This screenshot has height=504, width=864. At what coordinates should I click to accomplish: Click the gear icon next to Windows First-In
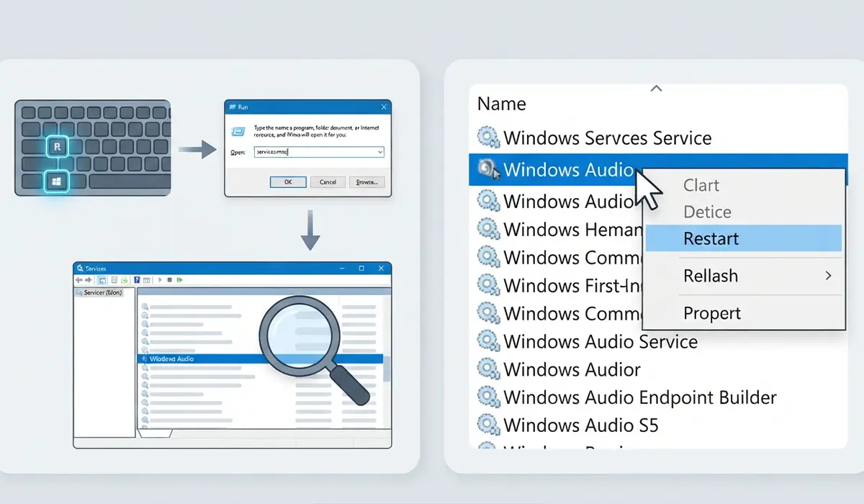[489, 285]
